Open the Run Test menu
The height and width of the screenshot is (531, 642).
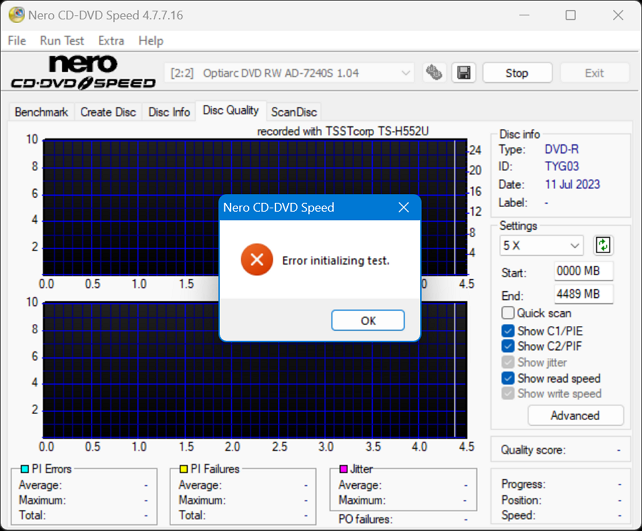point(62,41)
